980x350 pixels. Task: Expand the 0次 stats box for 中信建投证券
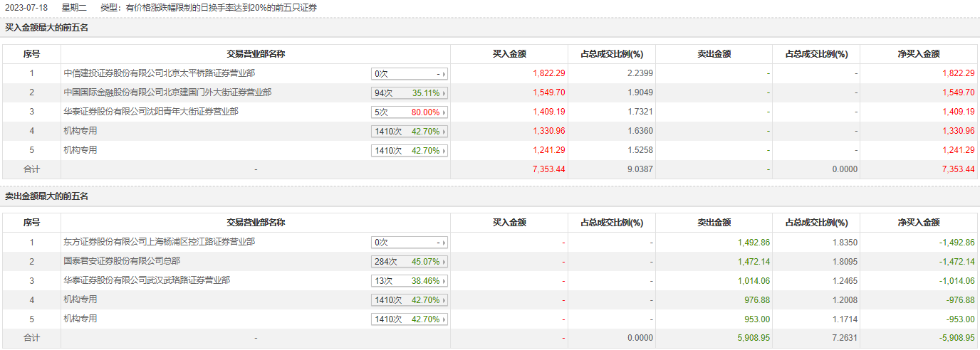click(x=410, y=73)
